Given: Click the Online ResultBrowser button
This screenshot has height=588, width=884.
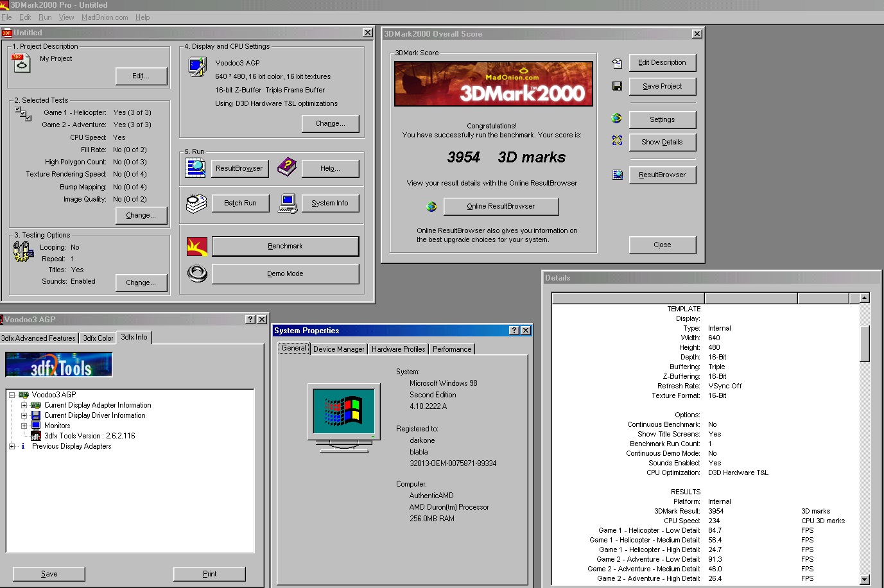Looking at the screenshot, I should (x=501, y=206).
